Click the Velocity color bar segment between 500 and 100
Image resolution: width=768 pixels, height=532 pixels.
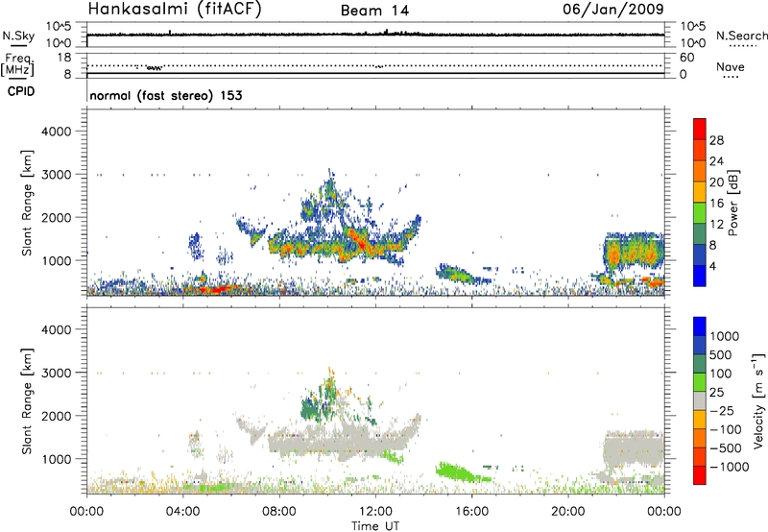700,364
